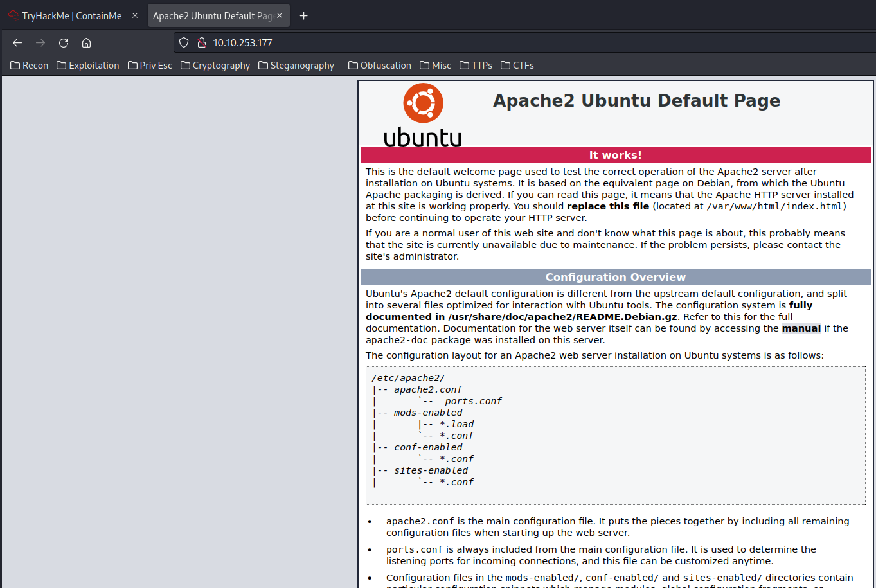Click the 'Apache2 Ubuntu Default Page' heading
Screen dimensions: 876x588
tap(636, 101)
